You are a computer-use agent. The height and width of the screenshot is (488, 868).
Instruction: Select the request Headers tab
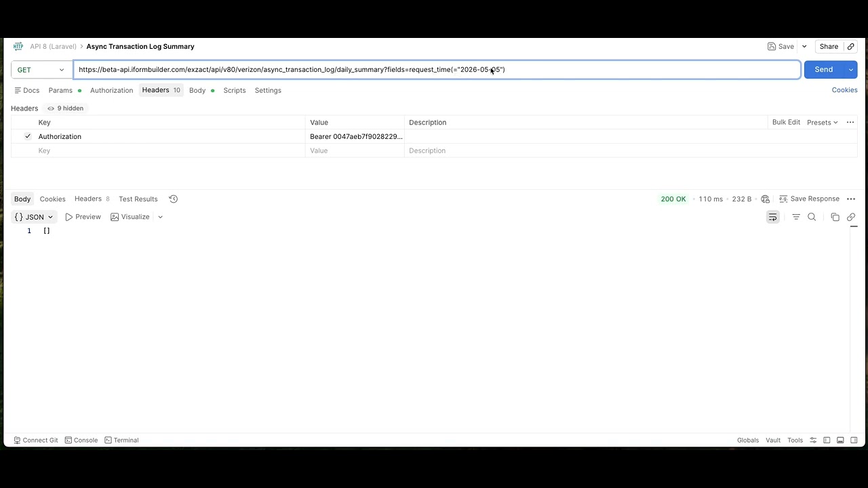(161, 90)
